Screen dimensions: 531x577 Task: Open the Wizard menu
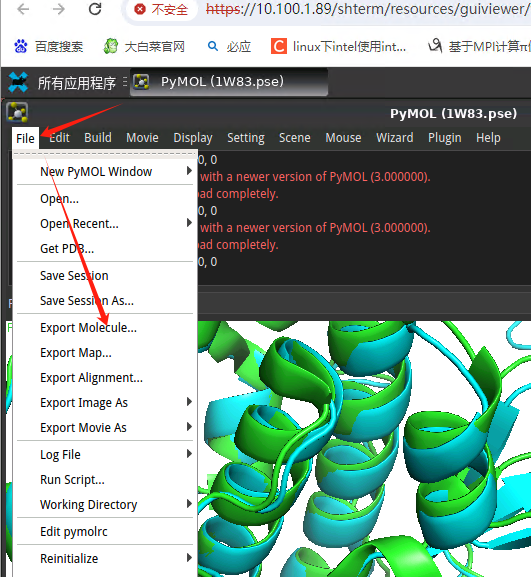click(395, 138)
